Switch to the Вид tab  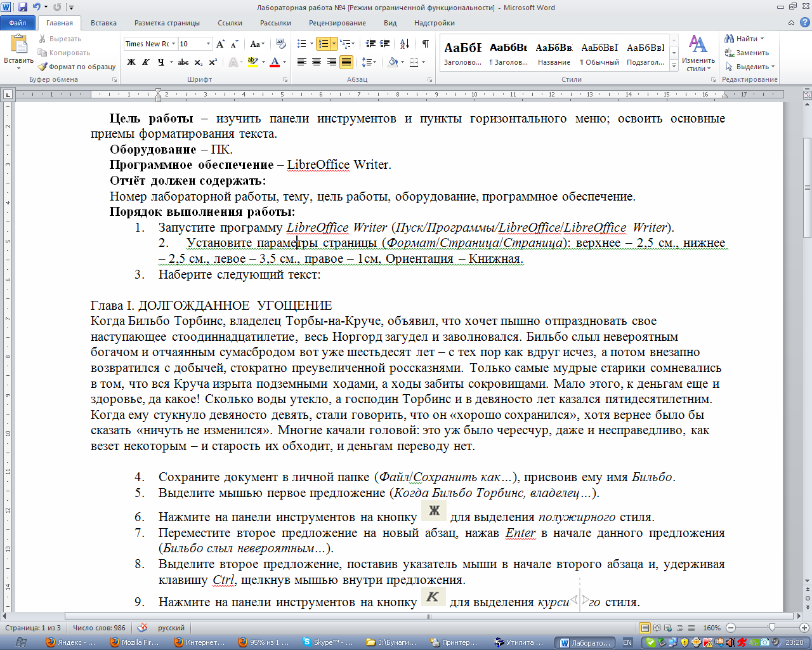(x=390, y=23)
